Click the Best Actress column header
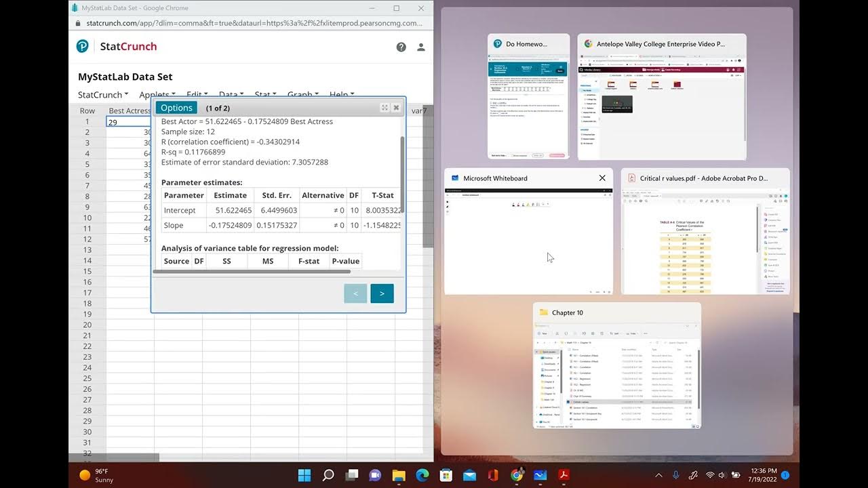 [130, 110]
